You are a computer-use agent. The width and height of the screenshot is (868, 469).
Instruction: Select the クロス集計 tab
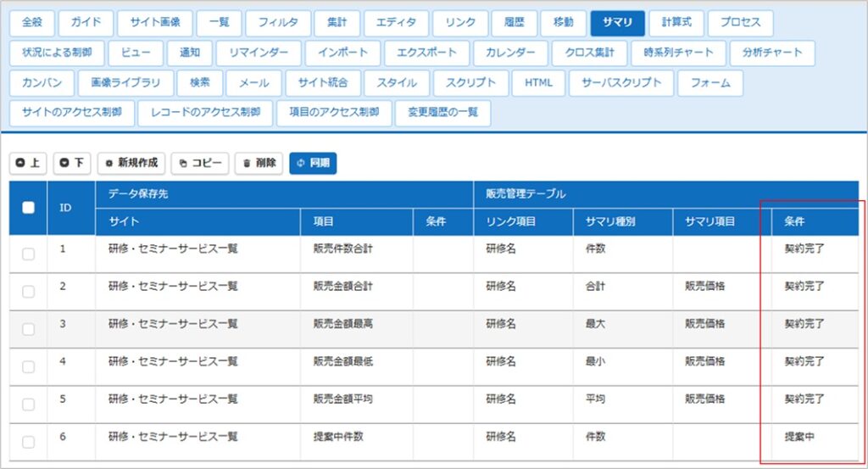[x=588, y=53]
